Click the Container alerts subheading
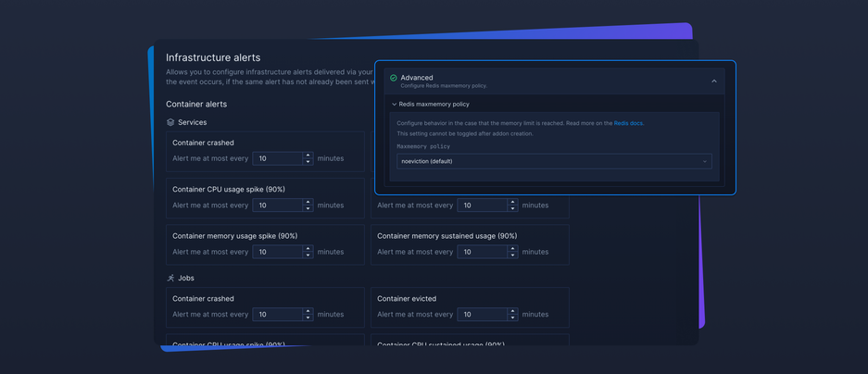 tap(196, 104)
